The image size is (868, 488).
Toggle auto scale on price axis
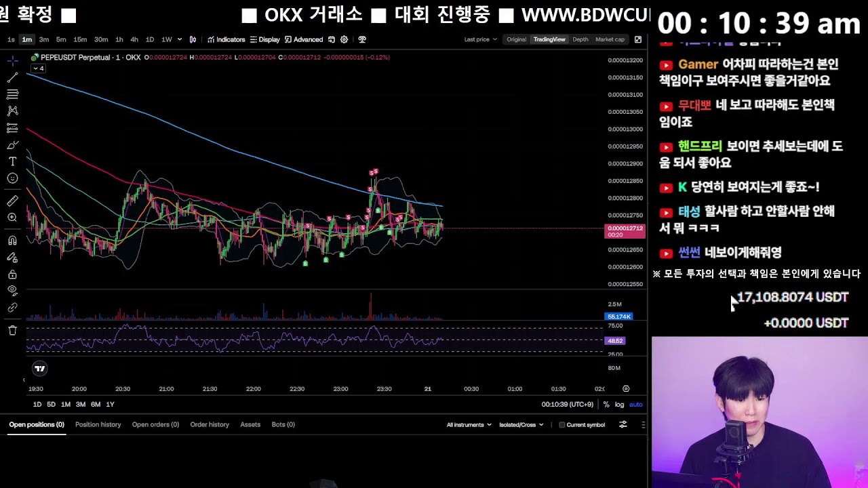(x=635, y=405)
